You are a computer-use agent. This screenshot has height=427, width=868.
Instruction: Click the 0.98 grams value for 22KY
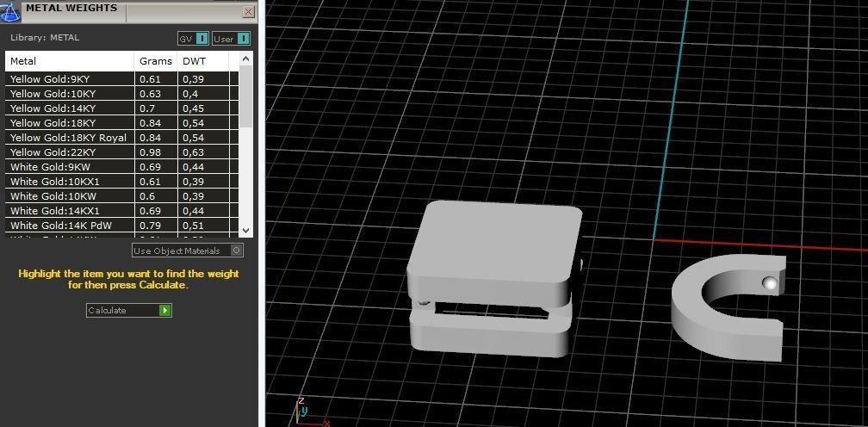(x=150, y=152)
